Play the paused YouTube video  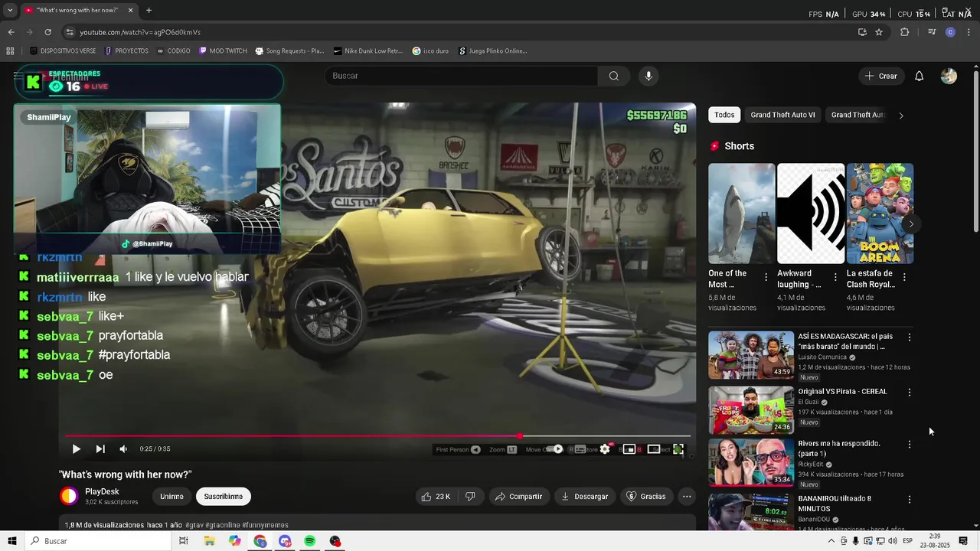point(76,449)
